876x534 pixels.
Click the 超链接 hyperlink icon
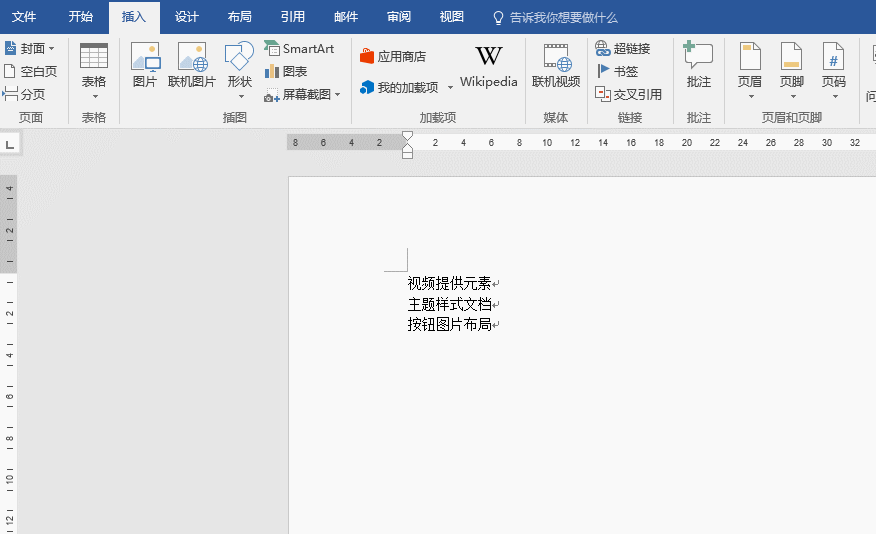pyautogui.click(x=622, y=48)
